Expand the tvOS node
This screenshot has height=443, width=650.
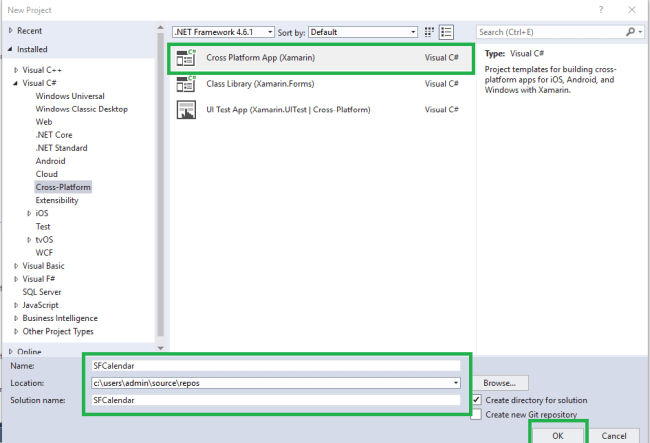coord(29,240)
